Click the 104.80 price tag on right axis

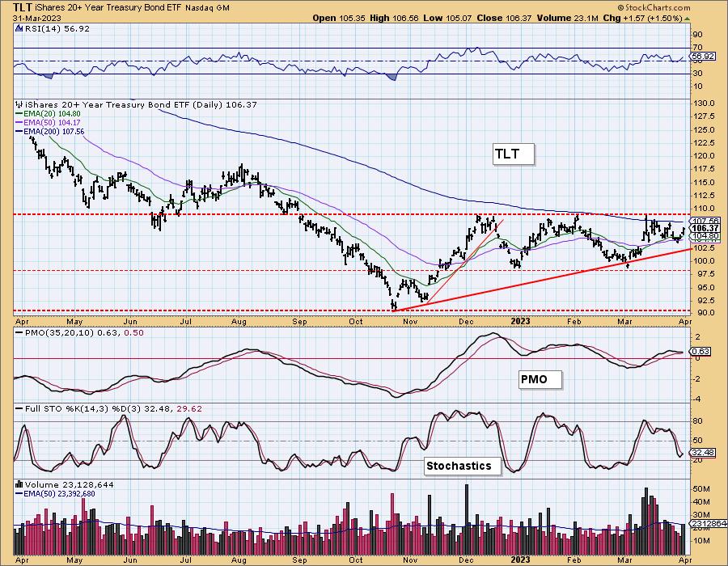[705, 235]
